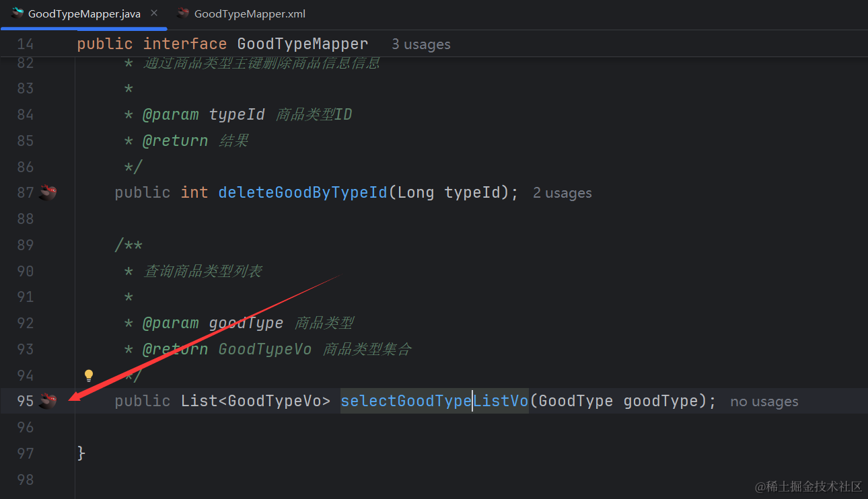The image size is (868, 499).
Task: Click the GoodTypeMapper.xml tab file icon
Action: tap(182, 13)
